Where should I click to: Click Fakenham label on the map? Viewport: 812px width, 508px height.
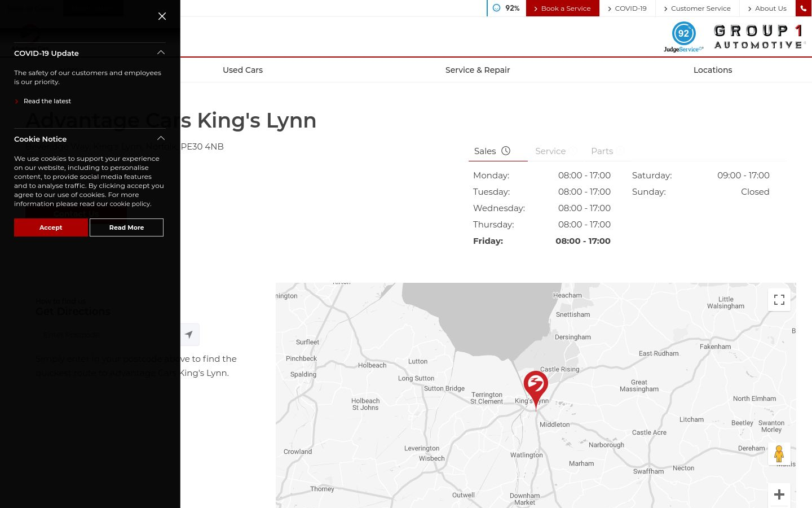tap(716, 347)
